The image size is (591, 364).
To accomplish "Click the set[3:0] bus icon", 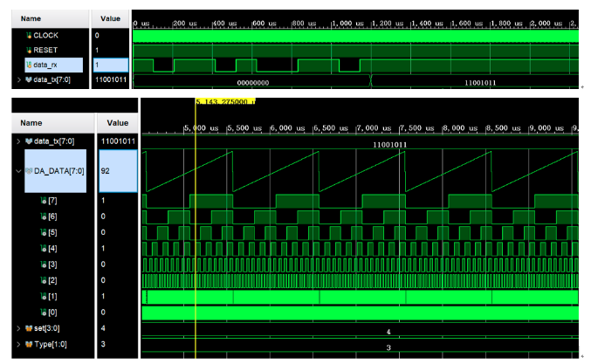I will click(x=29, y=328).
